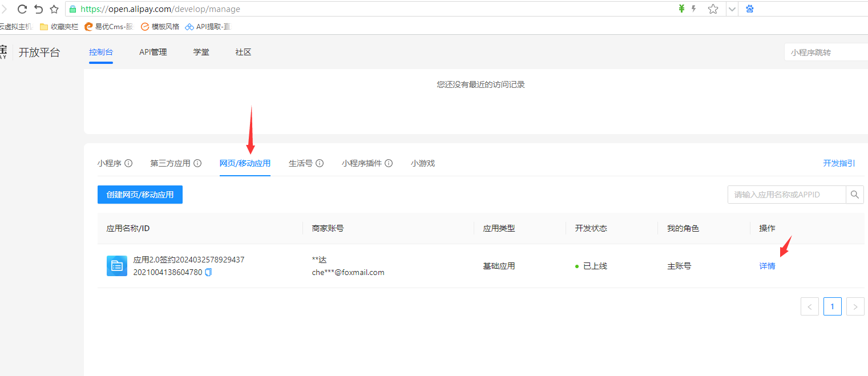Viewport: 868px width, 376px height.
Task: Open the 开发指引 link
Action: click(838, 163)
